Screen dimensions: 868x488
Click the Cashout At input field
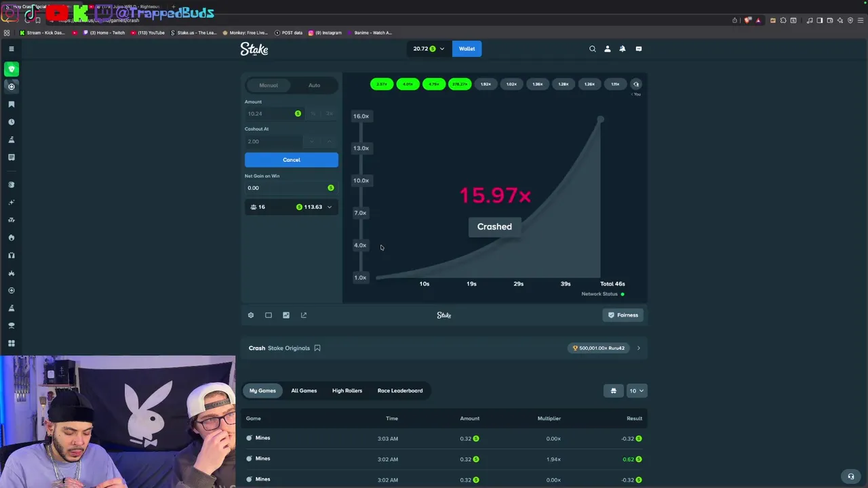click(x=274, y=142)
